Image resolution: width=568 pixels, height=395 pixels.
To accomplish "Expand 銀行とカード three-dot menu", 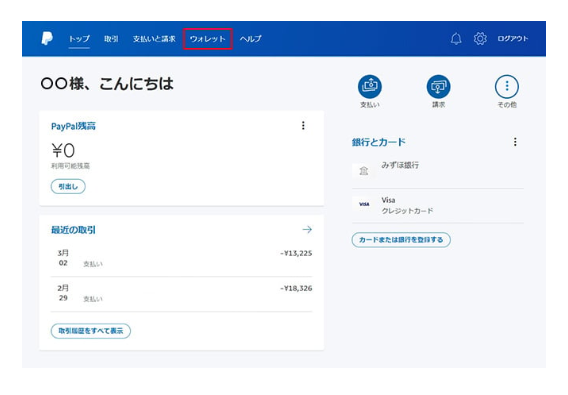I will [x=515, y=142].
